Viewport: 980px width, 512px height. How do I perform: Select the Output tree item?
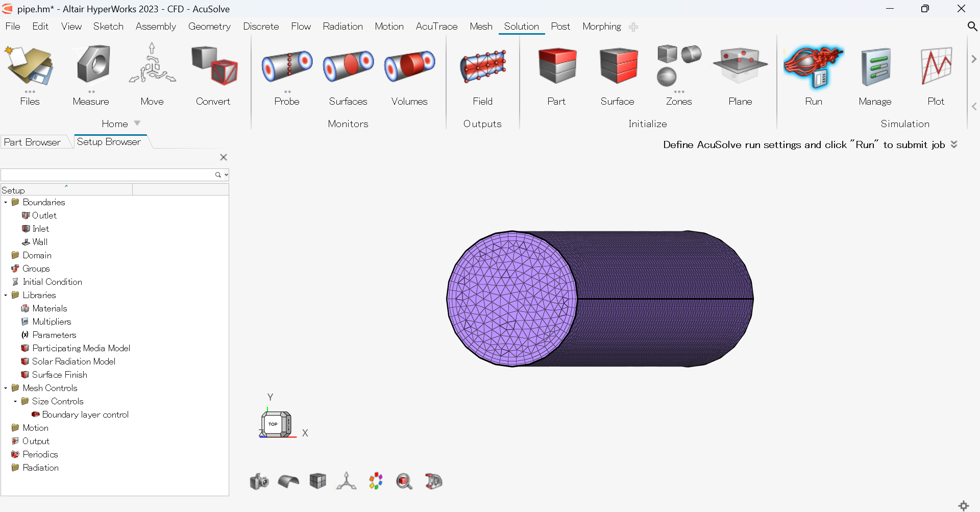click(36, 442)
